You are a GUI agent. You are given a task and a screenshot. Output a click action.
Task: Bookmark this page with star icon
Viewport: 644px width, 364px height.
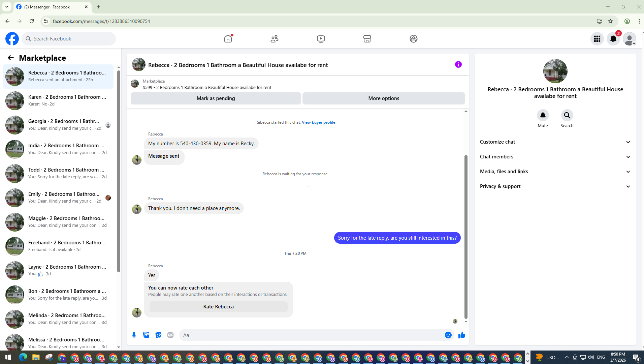pos(610,21)
